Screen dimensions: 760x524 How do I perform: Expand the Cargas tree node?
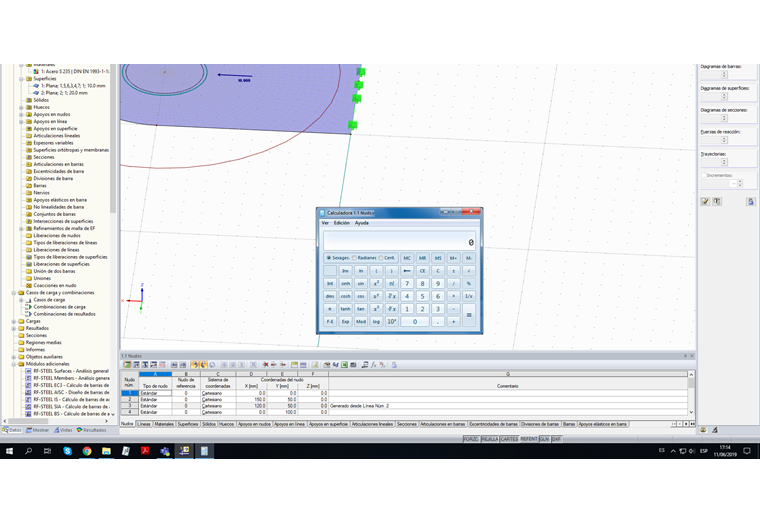(x=14, y=321)
